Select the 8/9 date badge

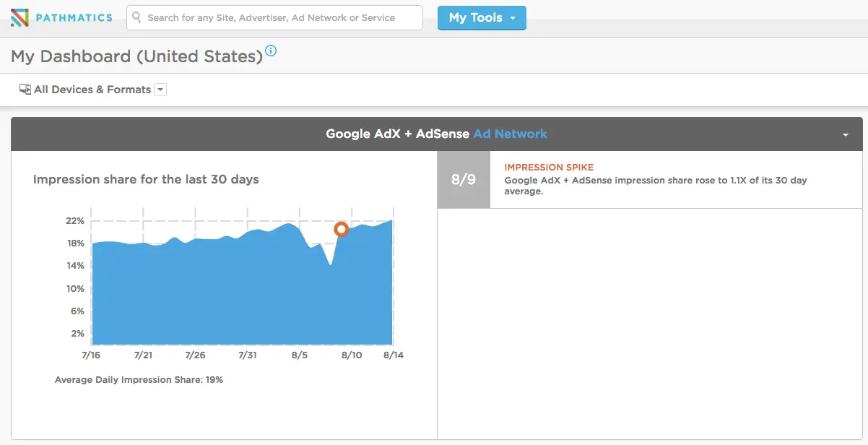464,179
